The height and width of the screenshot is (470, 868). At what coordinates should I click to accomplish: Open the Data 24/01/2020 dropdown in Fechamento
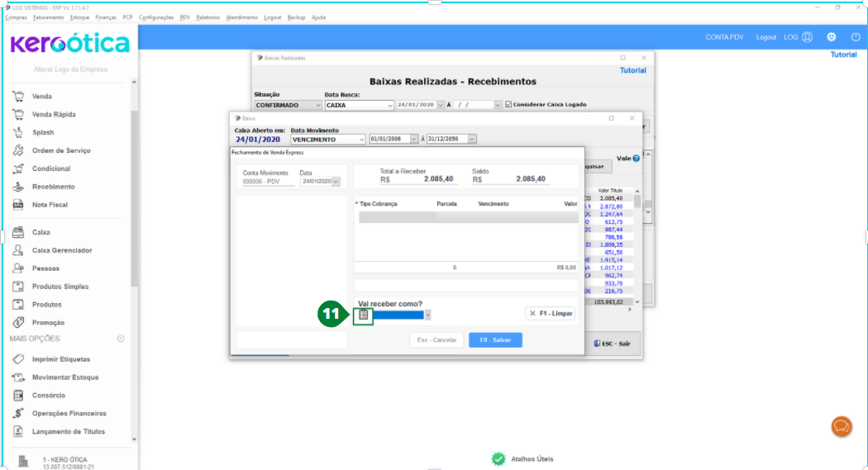(x=336, y=182)
